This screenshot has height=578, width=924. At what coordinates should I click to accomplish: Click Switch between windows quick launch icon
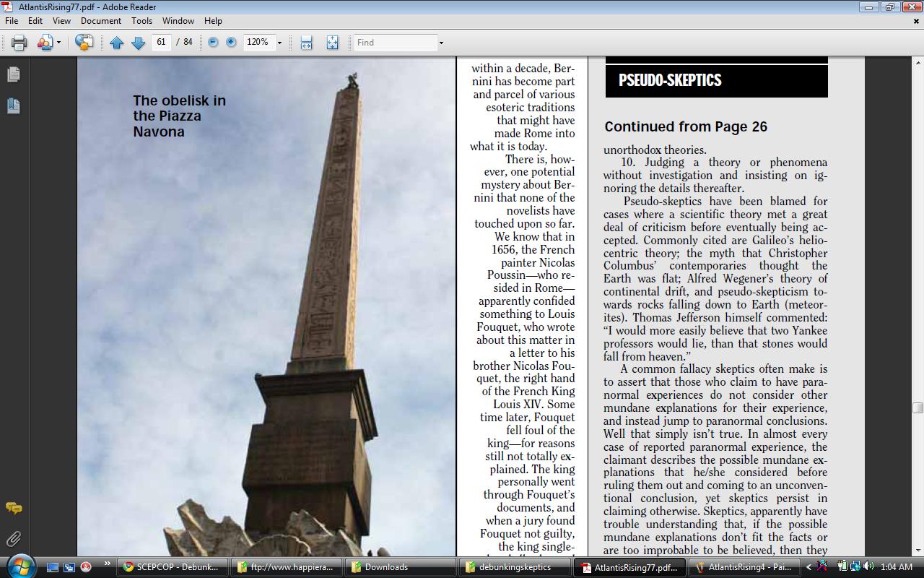69,567
